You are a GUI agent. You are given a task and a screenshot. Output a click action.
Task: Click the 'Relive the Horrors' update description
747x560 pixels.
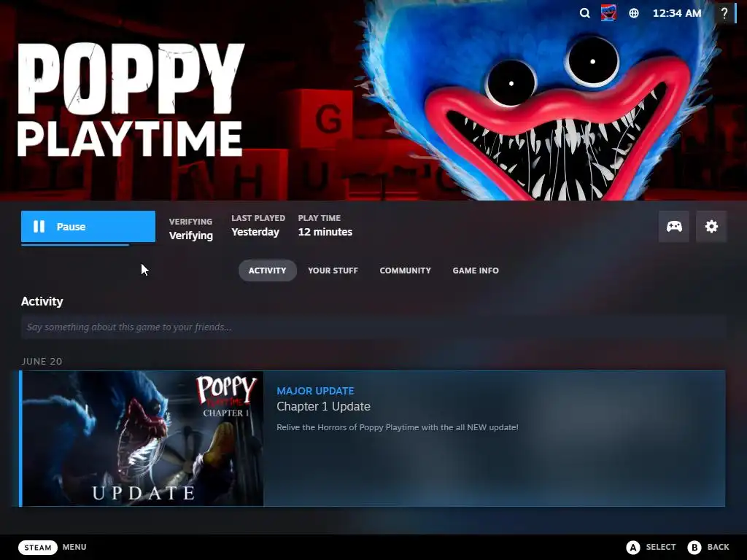pos(398,427)
